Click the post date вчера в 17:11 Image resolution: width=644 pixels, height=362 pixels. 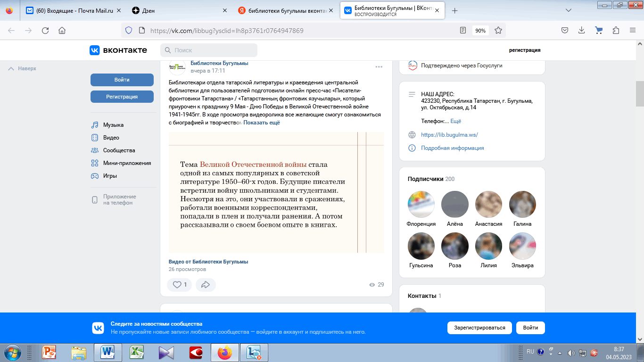coord(208,71)
